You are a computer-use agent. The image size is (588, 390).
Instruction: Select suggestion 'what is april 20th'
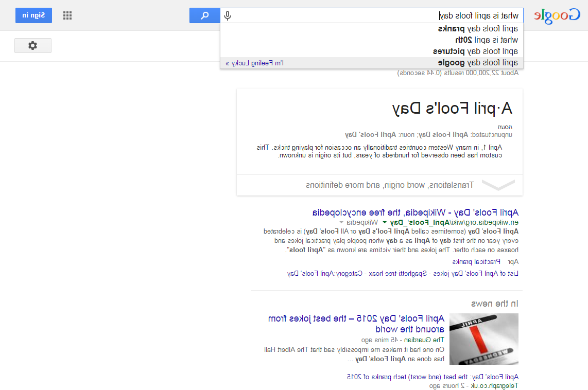click(372, 40)
